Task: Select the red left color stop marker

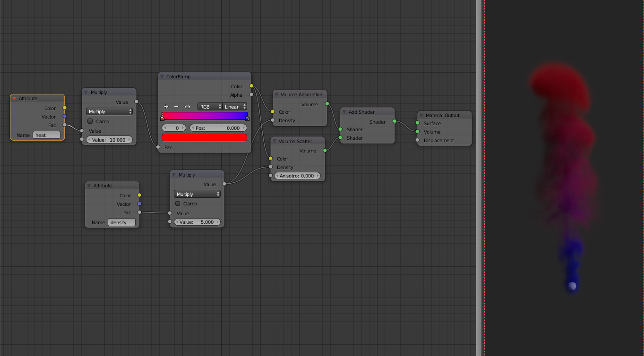Action: point(163,118)
